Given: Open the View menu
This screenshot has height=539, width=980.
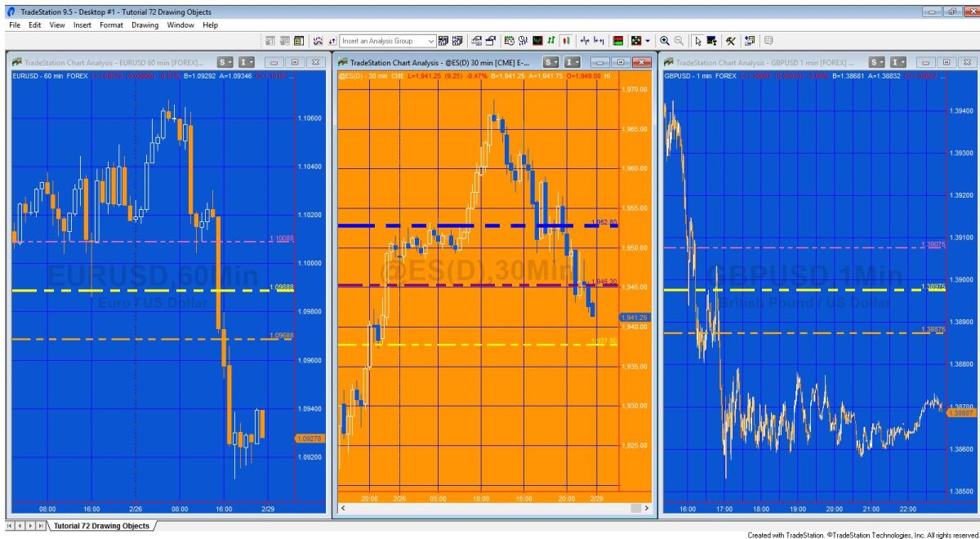Looking at the screenshot, I should (57, 25).
